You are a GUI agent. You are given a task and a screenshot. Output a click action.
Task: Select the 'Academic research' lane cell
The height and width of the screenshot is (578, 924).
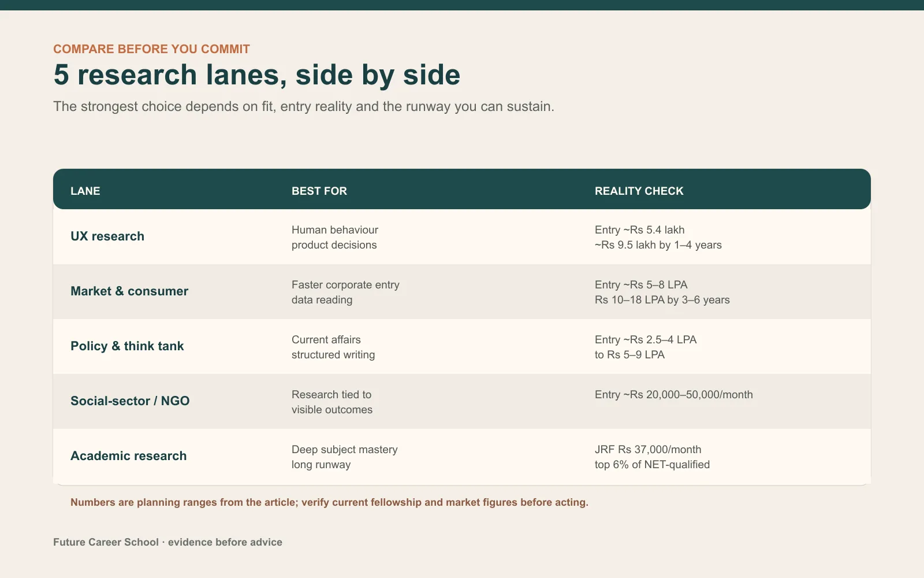tap(129, 456)
